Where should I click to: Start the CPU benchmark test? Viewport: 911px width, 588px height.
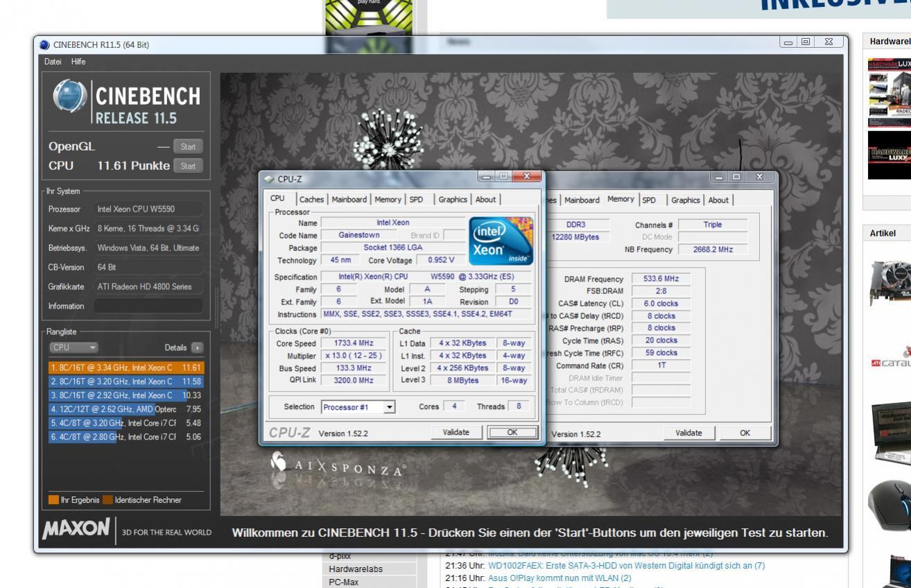pos(188,166)
